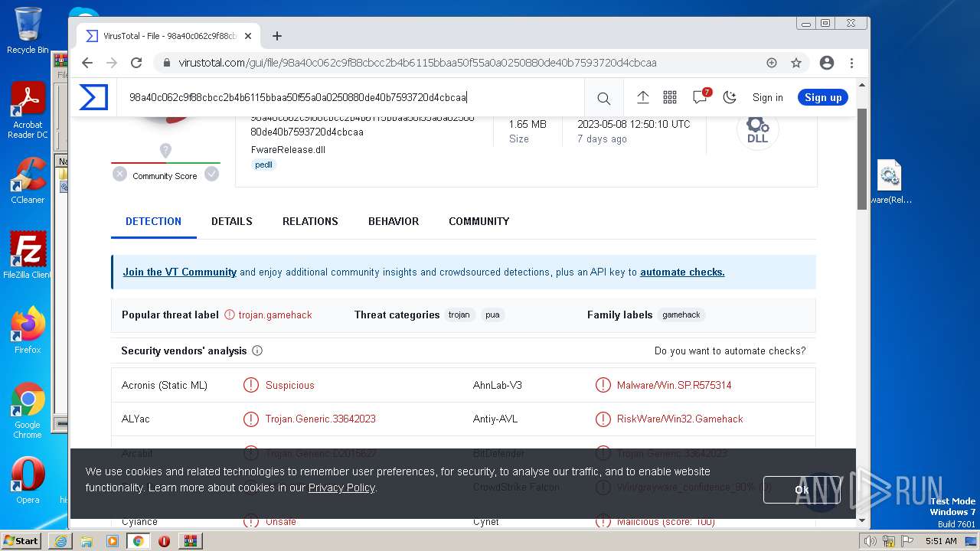This screenshot has height=551, width=980.
Task: Click the browser back arrow
Action: click(x=87, y=63)
